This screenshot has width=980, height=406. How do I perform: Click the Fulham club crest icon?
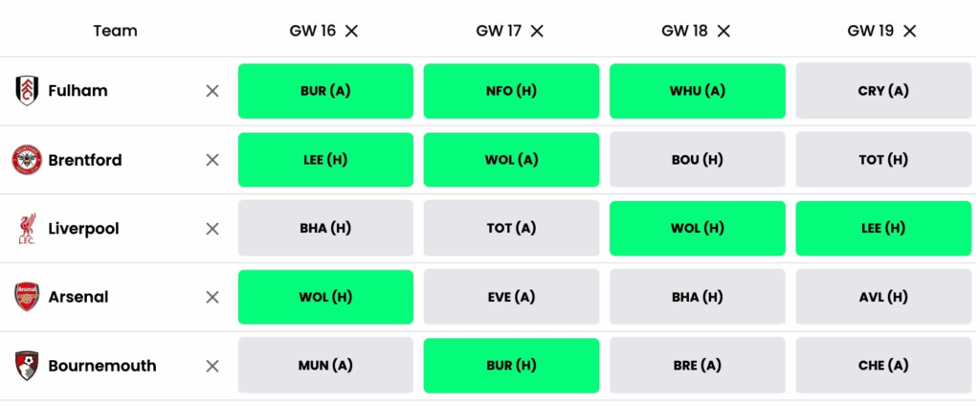coord(27,91)
